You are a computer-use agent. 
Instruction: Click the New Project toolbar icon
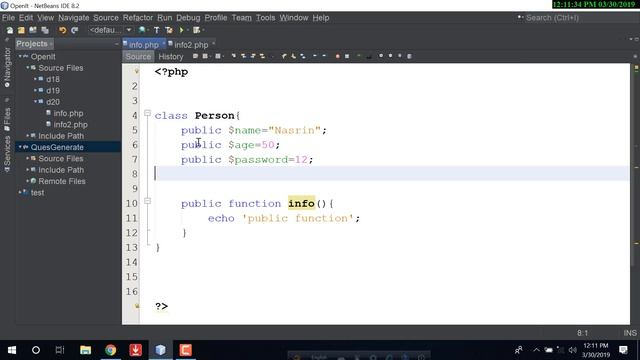click(21, 30)
